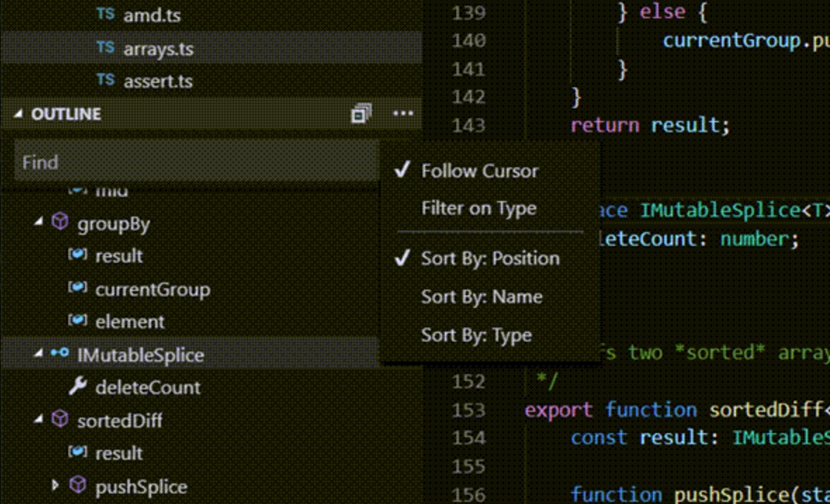This screenshot has width=830, height=504.
Task: Select deleteCount property in outline
Action: (148, 387)
